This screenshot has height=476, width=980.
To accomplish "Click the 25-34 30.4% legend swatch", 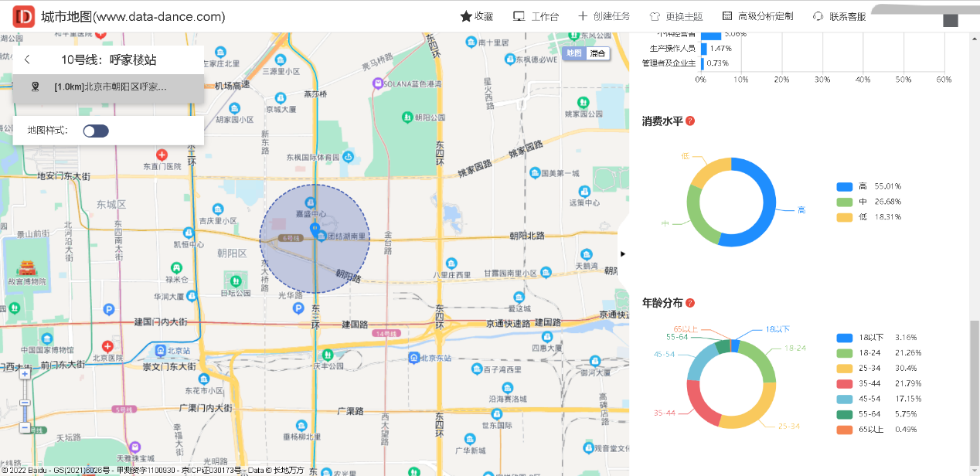I will tap(844, 368).
